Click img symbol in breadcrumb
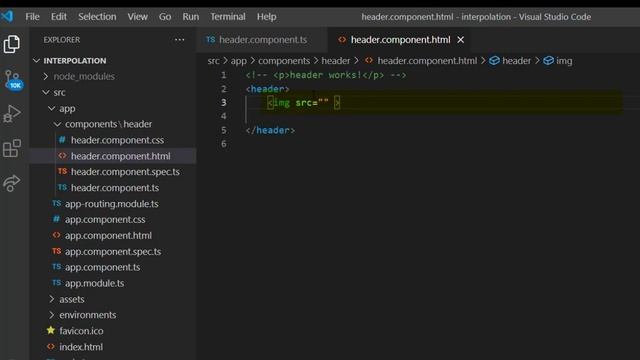Viewport: 640px width, 360px height. pyautogui.click(x=564, y=61)
